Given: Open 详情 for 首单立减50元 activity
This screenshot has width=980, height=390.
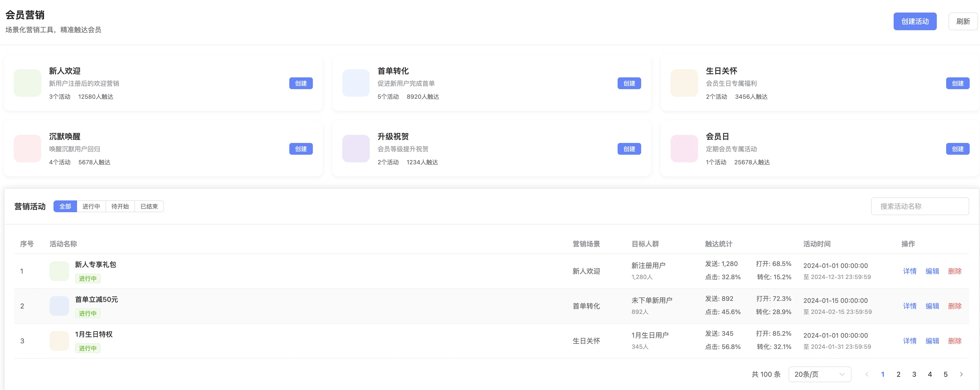Looking at the screenshot, I should 910,306.
